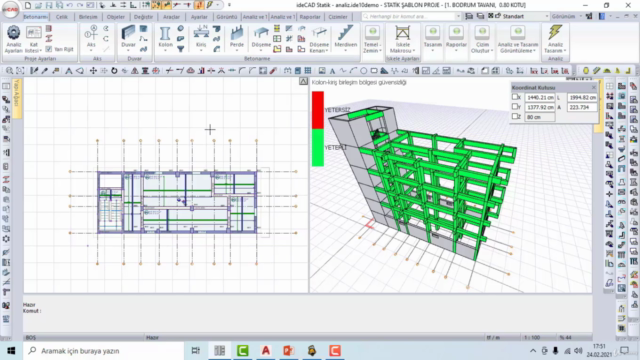Open the Çizim Oluştur dropdown
Screen dimensions: 640x360
[482, 39]
